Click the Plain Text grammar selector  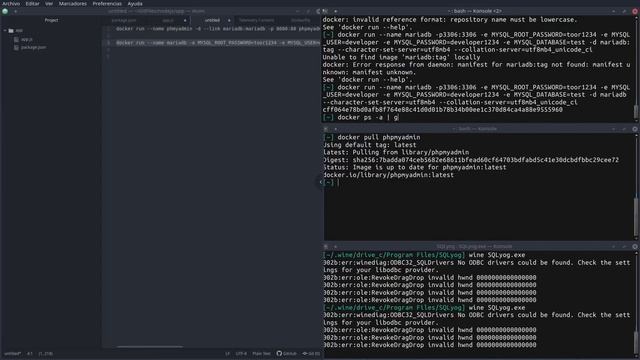tap(261, 353)
